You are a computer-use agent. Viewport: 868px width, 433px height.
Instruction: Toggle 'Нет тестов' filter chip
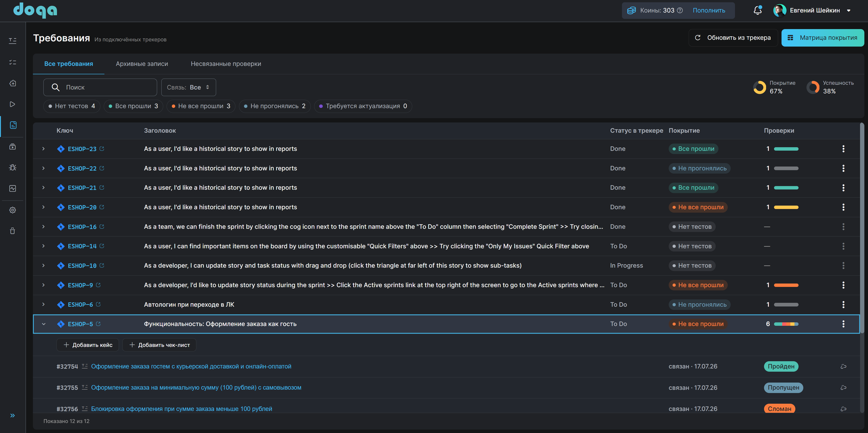(72, 106)
